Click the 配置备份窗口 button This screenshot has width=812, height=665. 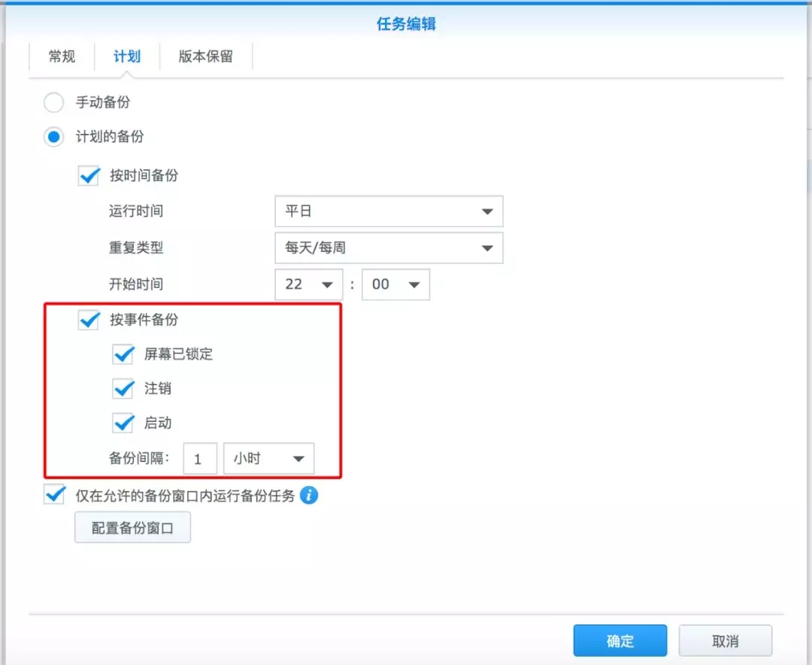pyautogui.click(x=132, y=527)
